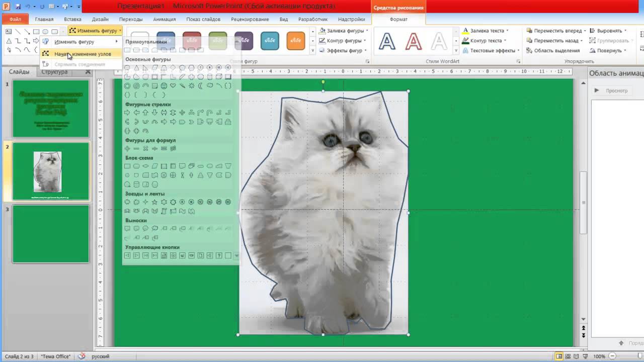
Task: Pick the triangle shape in ribbon shape gallery
Action: 9,41
